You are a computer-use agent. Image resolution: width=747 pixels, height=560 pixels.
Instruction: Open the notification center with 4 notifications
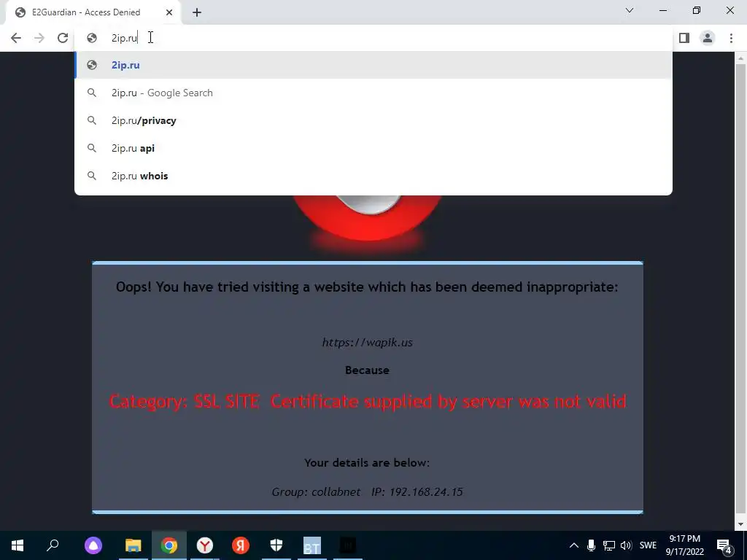(x=724, y=545)
